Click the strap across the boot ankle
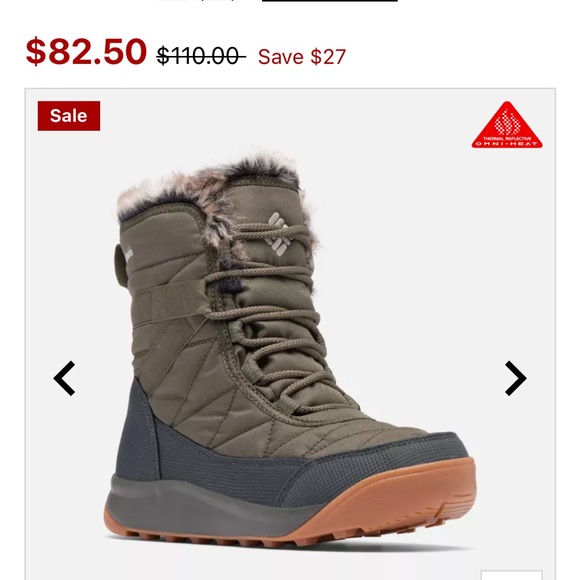This screenshot has width=580, height=580. point(172,301)
